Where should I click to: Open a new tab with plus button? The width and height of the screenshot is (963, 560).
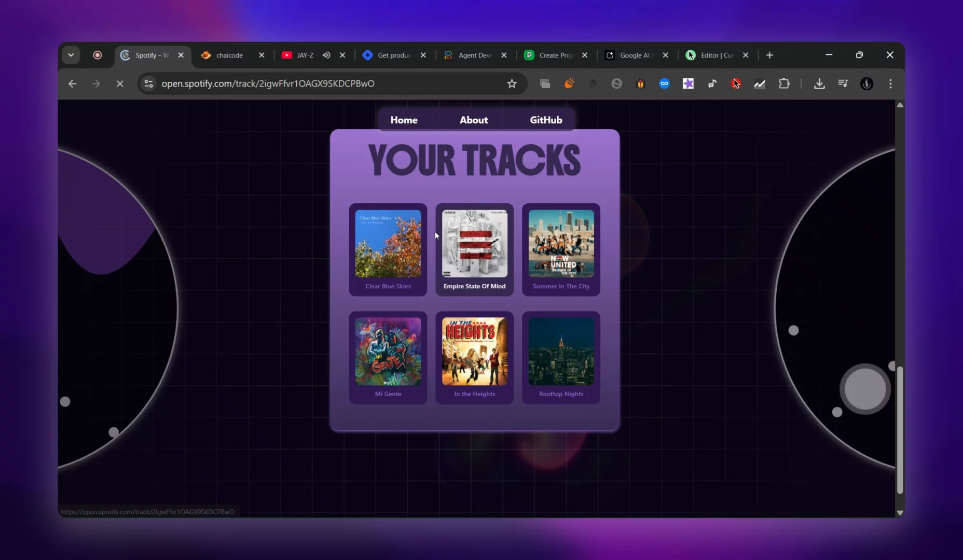point(769,55)
